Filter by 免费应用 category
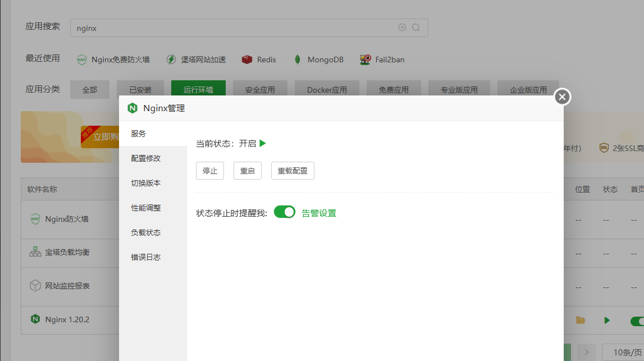 (394, 89)
